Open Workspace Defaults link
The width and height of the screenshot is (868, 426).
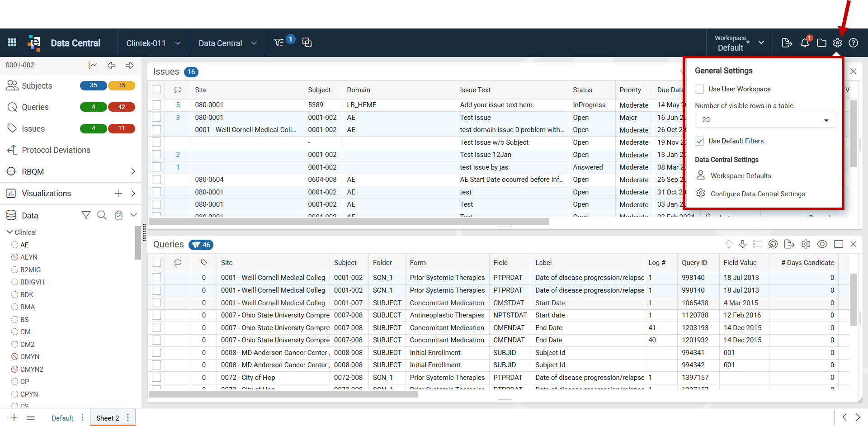point(741,175)
